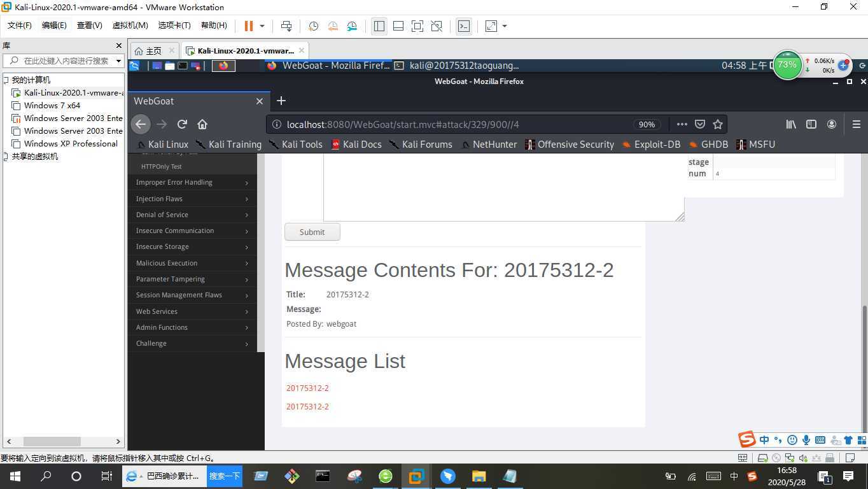Open the library search dropdown arrow
This screenshot has width=868, height=489.
coord(118,61)
